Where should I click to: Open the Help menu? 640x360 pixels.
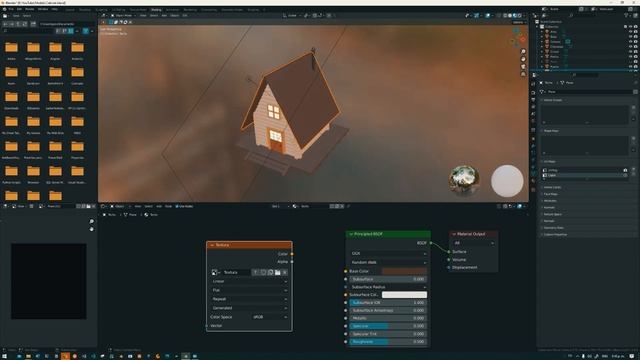[x=54, y=9]
